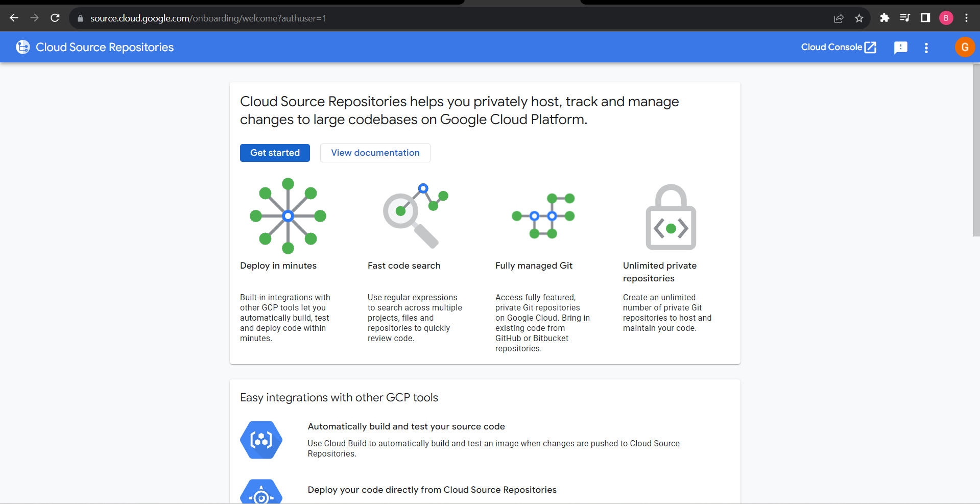Click the 'Fully managed Git' heading
This screenshot has height=504, width=980.
pyautogui.click(x=534, y=266)
